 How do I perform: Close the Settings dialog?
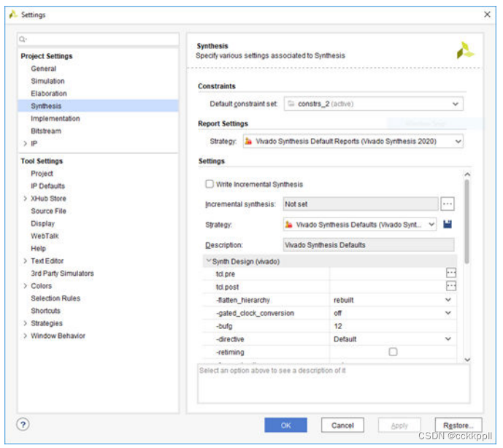click(487, 15)
